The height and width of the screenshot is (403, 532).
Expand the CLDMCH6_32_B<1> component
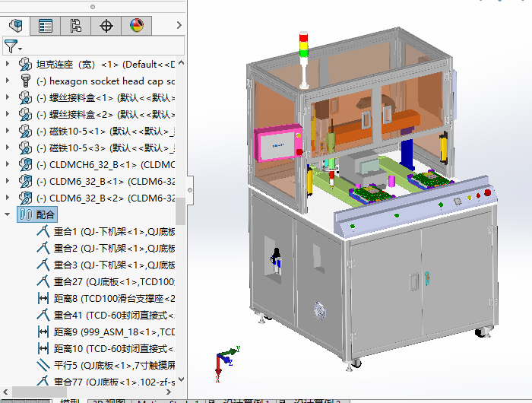(8, 163)
